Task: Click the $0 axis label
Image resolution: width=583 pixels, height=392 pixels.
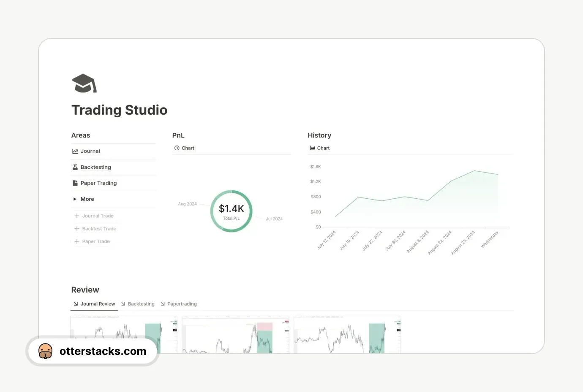Action: point(318,227)
